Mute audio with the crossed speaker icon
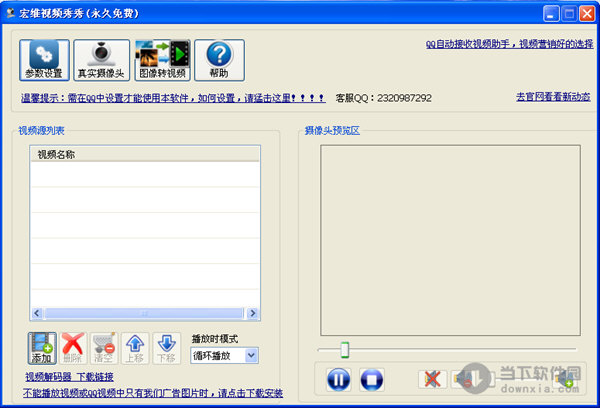Screen dimensions: 600x408 click(x=432, y=379)
